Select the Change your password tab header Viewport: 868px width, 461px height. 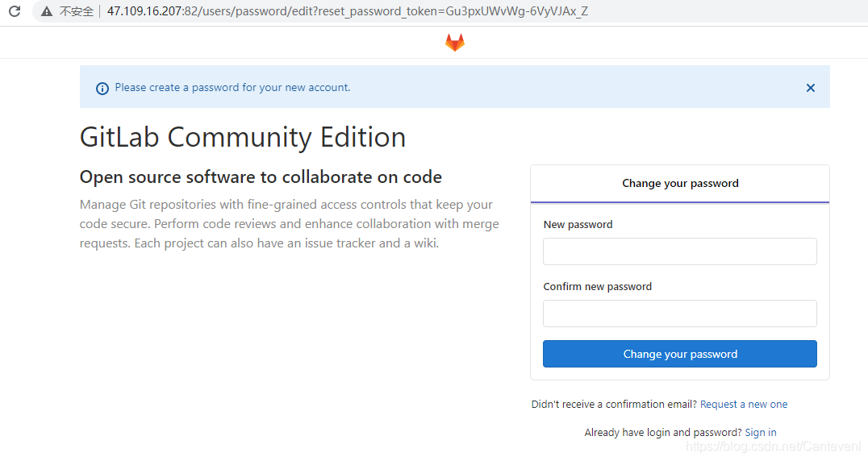(680, 184)
